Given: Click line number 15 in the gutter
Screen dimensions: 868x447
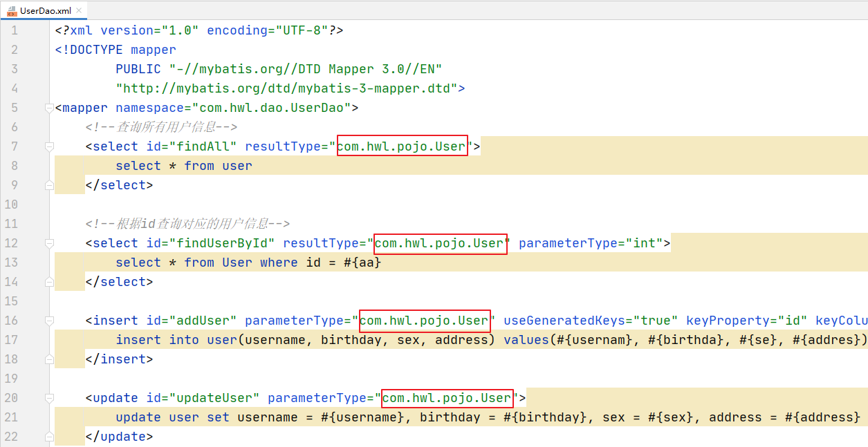Looking at the screenshot, I should 11,301.
